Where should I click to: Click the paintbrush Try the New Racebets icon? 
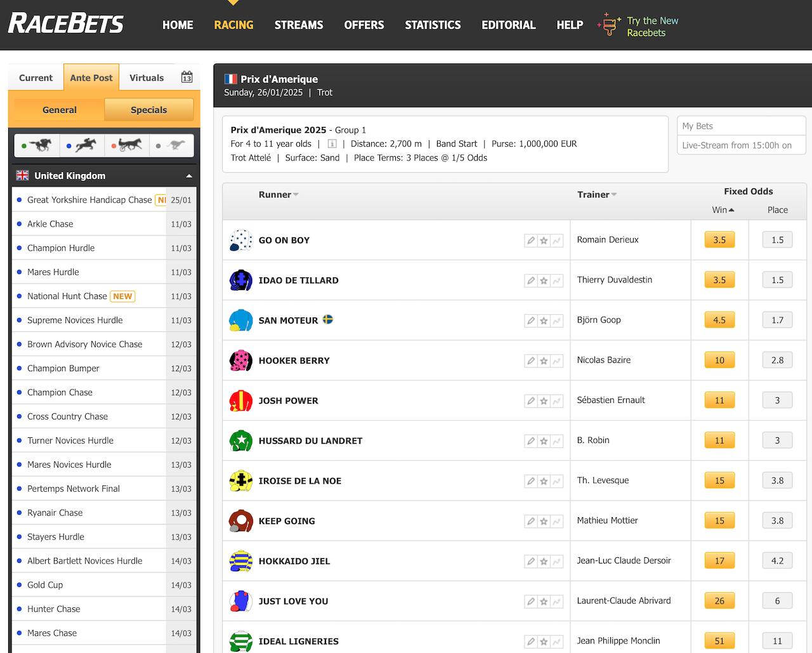[609, 25]
